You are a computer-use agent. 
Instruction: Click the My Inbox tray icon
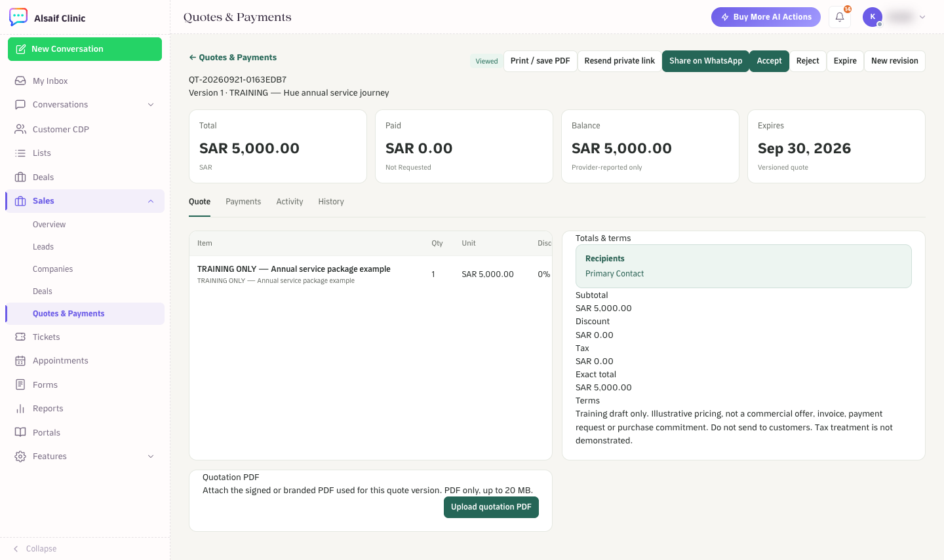tap(20, 81)
